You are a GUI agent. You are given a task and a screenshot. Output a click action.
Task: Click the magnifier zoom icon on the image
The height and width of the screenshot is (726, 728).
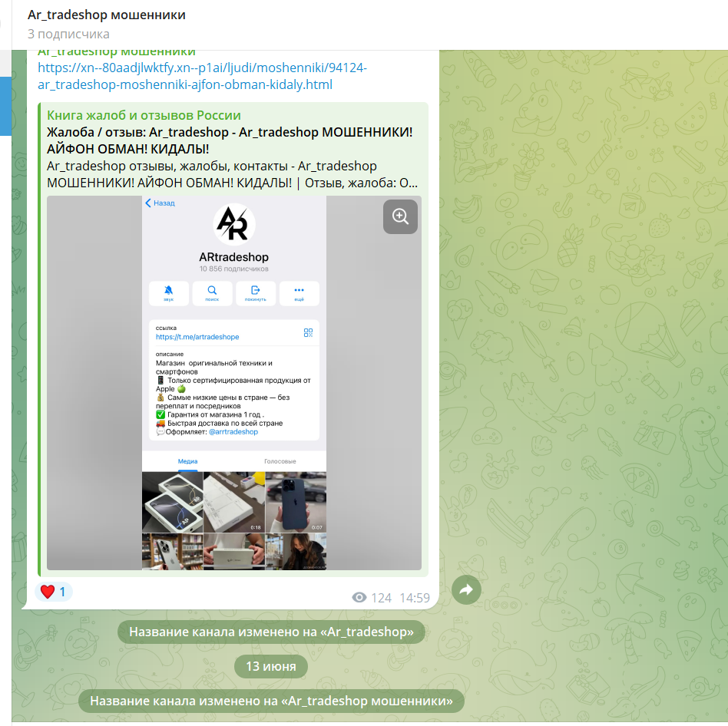tap(400, 217)
